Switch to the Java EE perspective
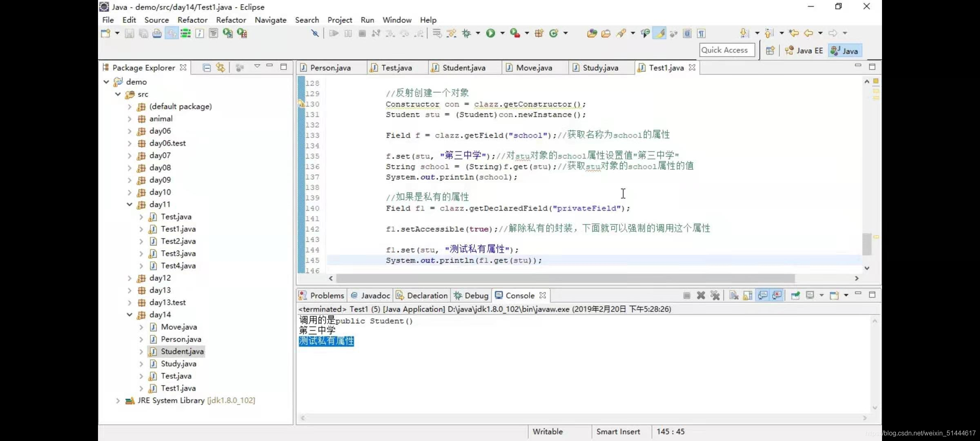Screen dimensions: 980x441 tap(804, 51)
